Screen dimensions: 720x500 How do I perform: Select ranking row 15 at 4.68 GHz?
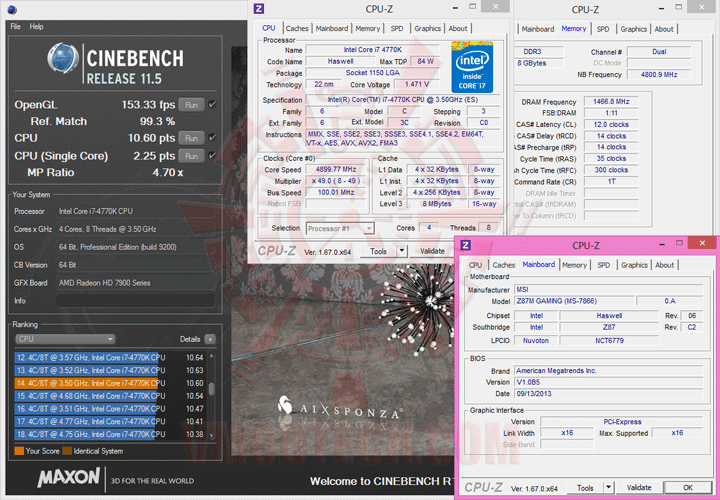109,396
